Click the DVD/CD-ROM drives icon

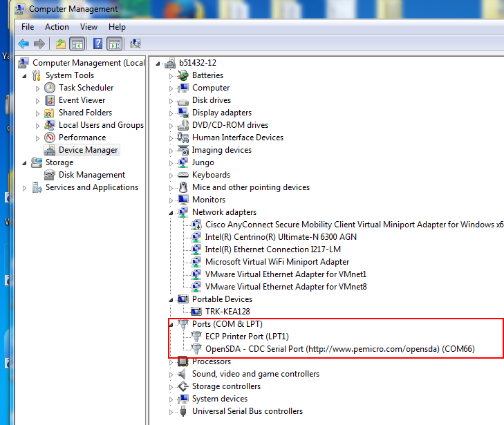click(x=183, y=125)
